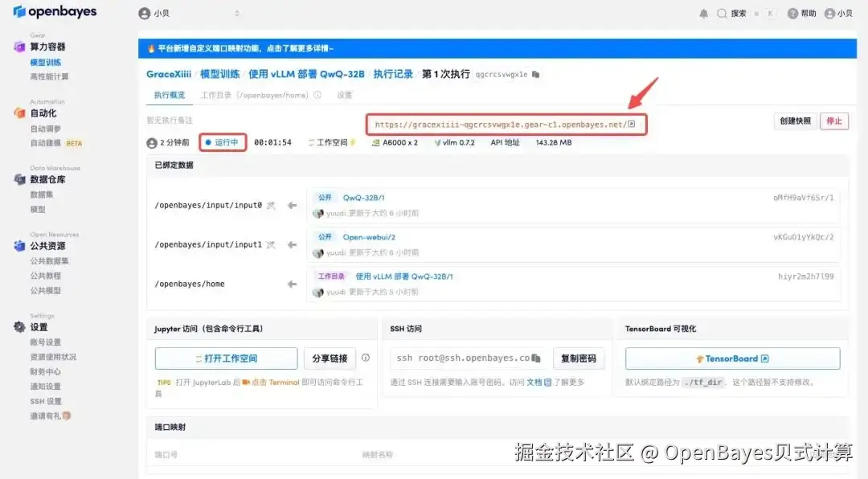Click the 分享链接 button
The width and height of the screenshot is (868, 479).
330,358
